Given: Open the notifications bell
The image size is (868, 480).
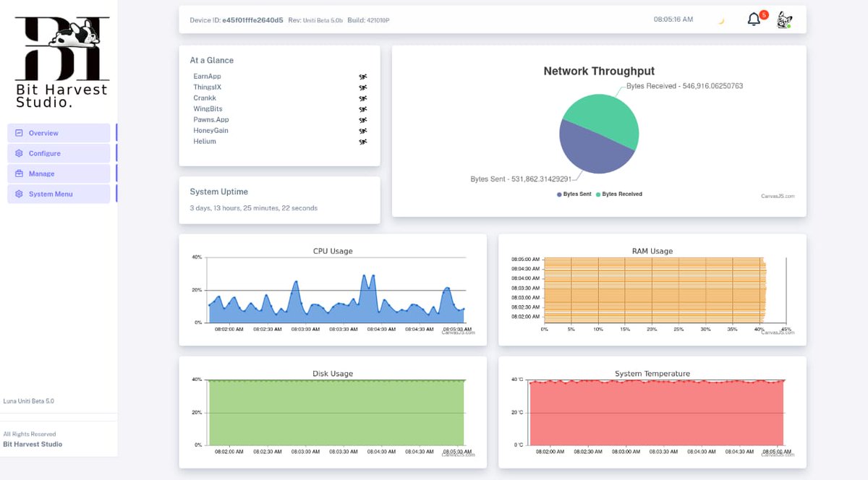Looking at the screenshot, I should pyautogui.click(x=754, y=20).
